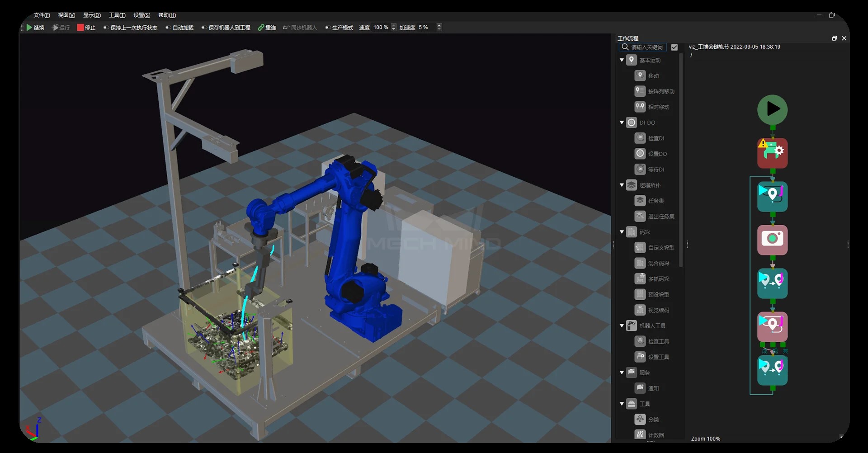Toggle 保持上一次执行状态 option
Screen dimensions: 868x453
[x=106, y=28]
